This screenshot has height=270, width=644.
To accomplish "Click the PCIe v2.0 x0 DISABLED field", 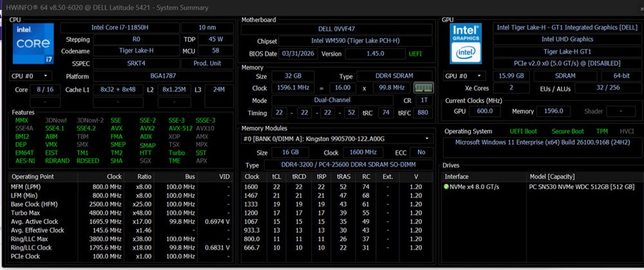I will [x=567, y=63].
